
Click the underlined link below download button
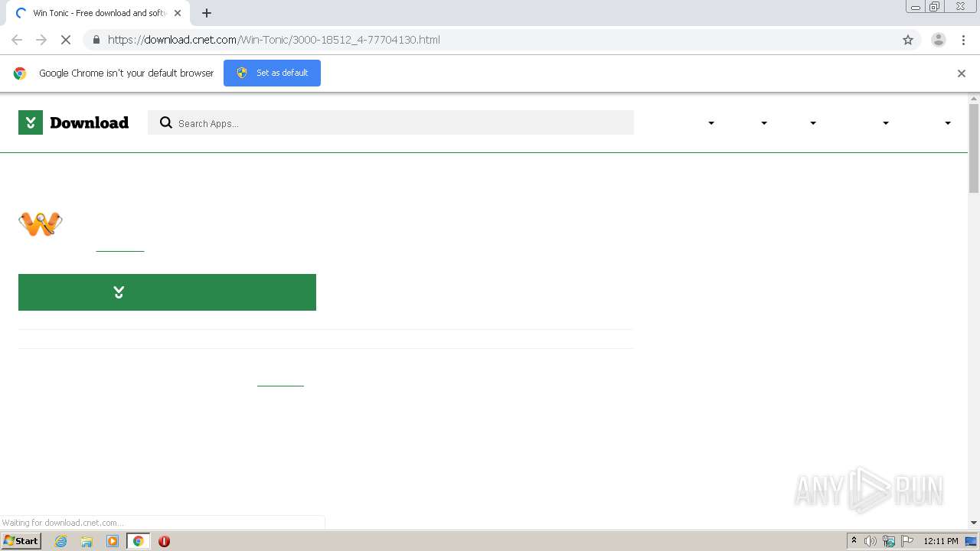click(280, 384)
